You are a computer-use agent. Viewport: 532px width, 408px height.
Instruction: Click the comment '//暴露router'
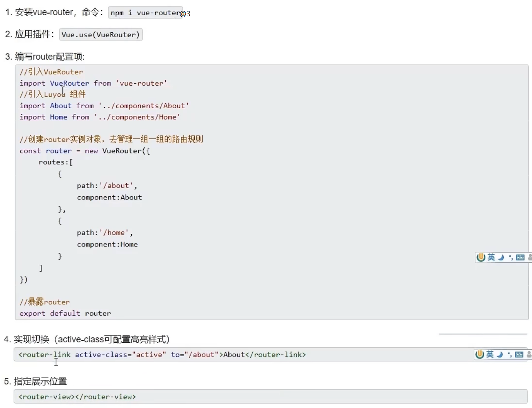tap(45, 302)
